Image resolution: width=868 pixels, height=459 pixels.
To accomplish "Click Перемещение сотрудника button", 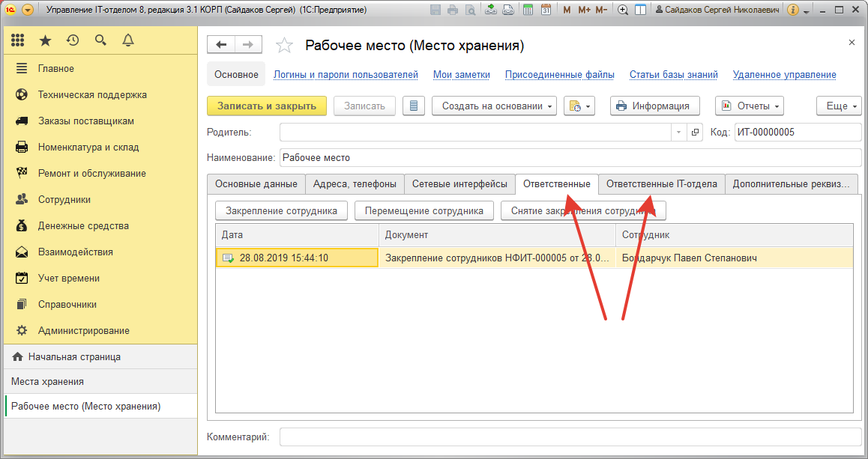I will (x=424, y=210).
